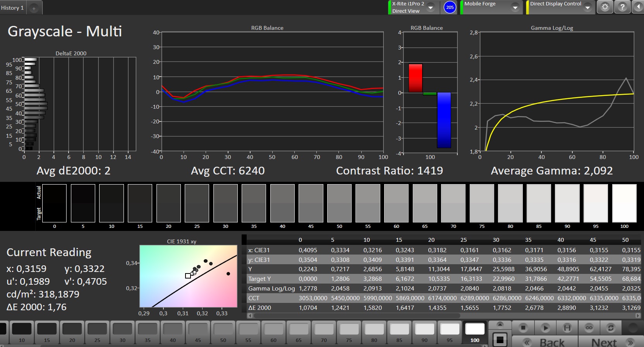
Task: Stop the measurement with stop button
Action: (x=523, y=328)
